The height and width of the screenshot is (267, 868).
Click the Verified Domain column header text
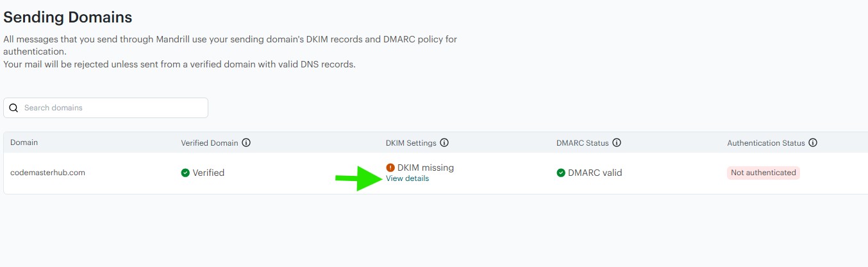[210, 142]
